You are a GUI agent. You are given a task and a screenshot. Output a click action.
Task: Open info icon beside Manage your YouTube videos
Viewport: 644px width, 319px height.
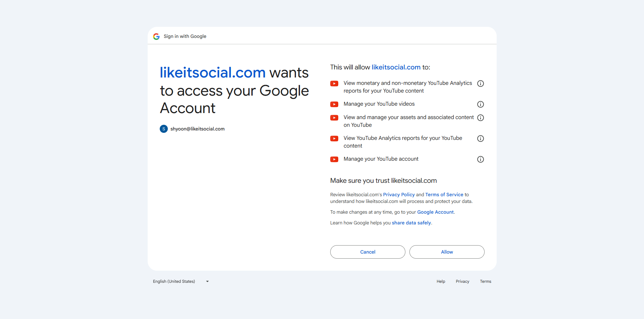pos(481,104)
